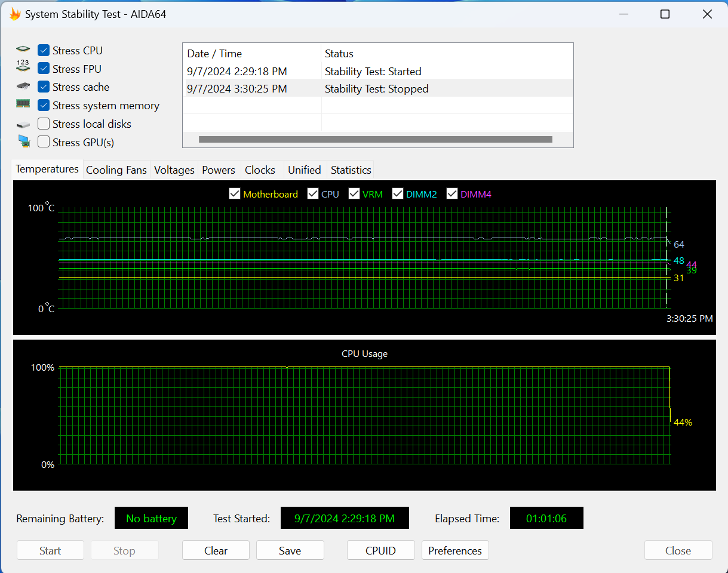Image resolution: width=728 pixels, height=573 pixels.
Task: Switch to the Cooling Fans tab
Action: pos(116,170)
